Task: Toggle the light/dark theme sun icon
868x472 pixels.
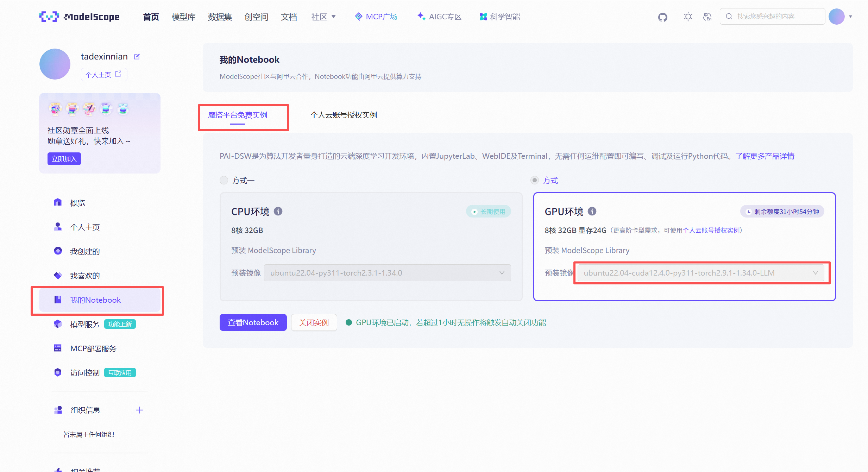Action: click(x=688, y=17)
